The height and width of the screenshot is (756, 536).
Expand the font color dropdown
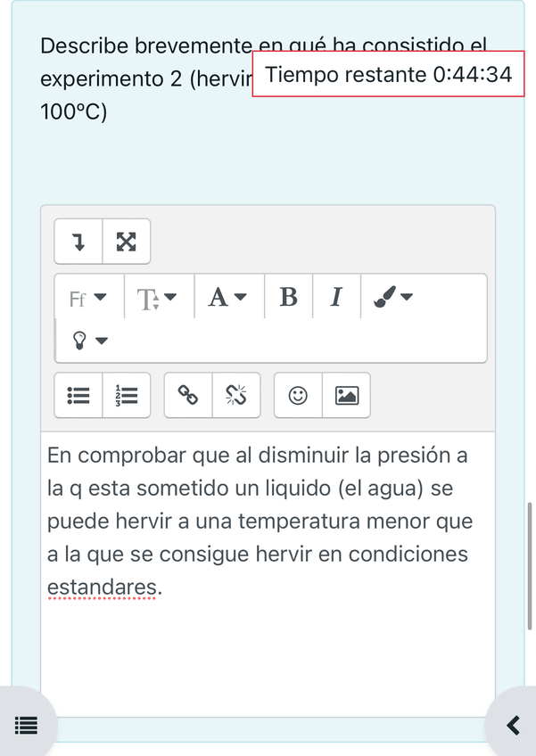pyautogui.click(x=227, y=298)
